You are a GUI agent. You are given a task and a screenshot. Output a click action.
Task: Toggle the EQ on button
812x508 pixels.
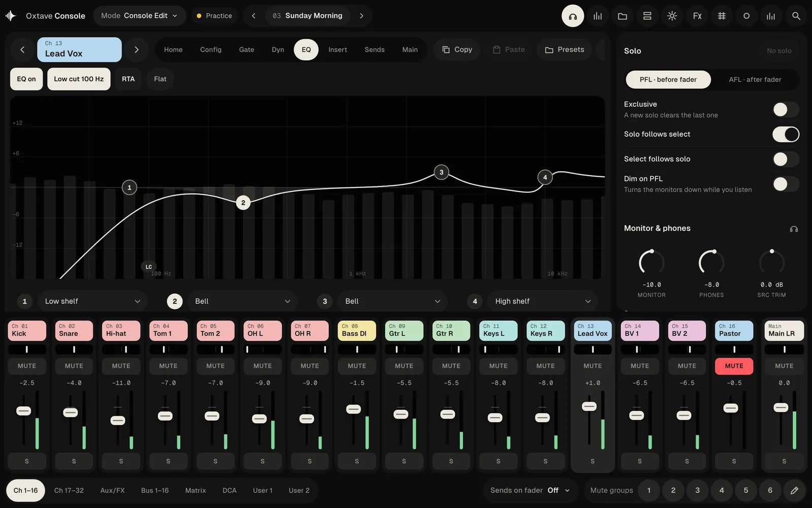tap(26, 79)
